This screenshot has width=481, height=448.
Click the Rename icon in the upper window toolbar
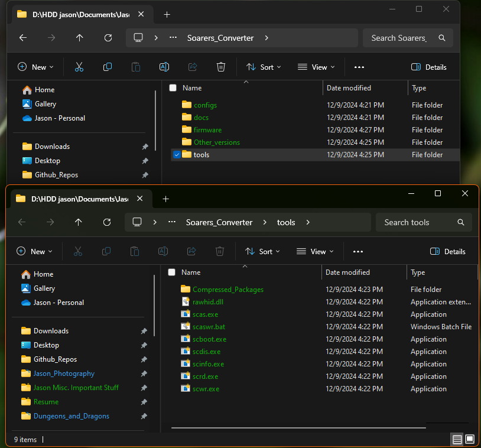pyautogui.click(x=164, y=67)
